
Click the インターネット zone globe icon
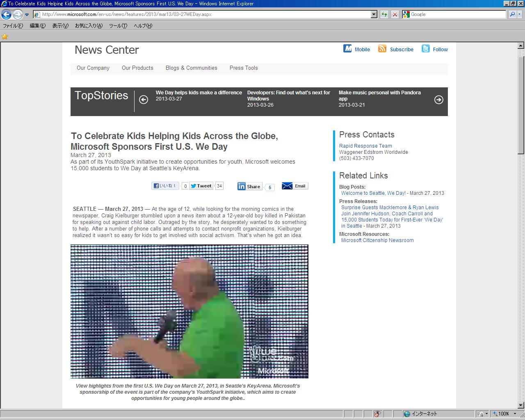click(x=407, y=414)
